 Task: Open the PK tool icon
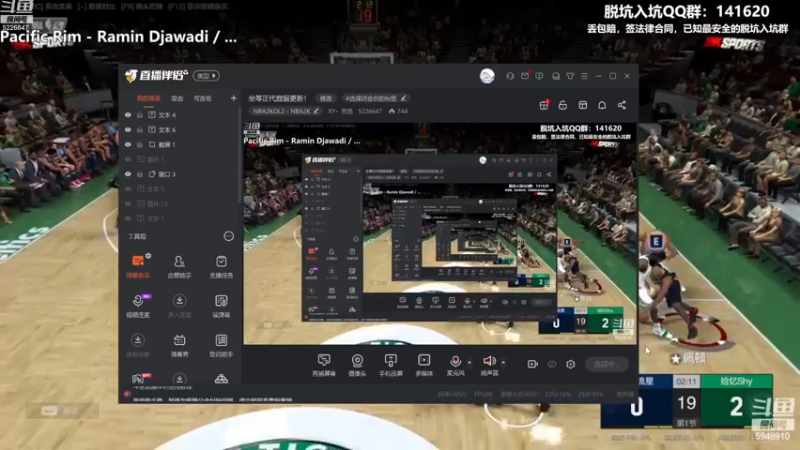[139, 379]
